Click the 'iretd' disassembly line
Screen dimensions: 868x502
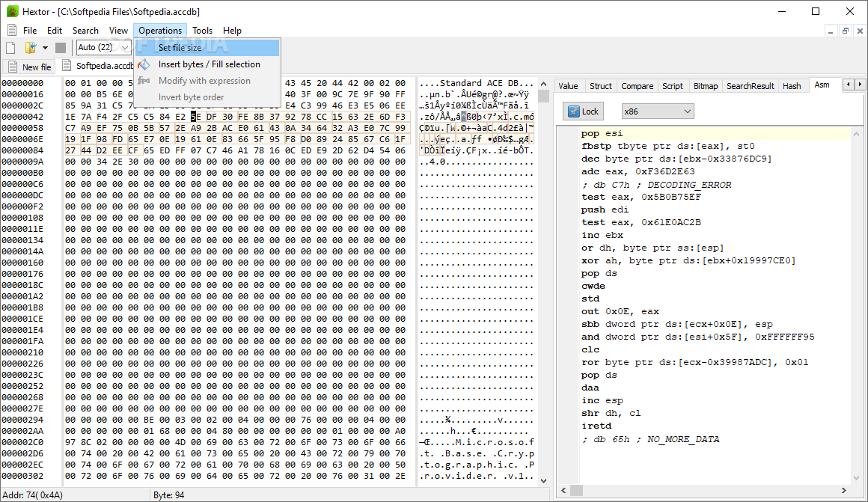[596, 426]
